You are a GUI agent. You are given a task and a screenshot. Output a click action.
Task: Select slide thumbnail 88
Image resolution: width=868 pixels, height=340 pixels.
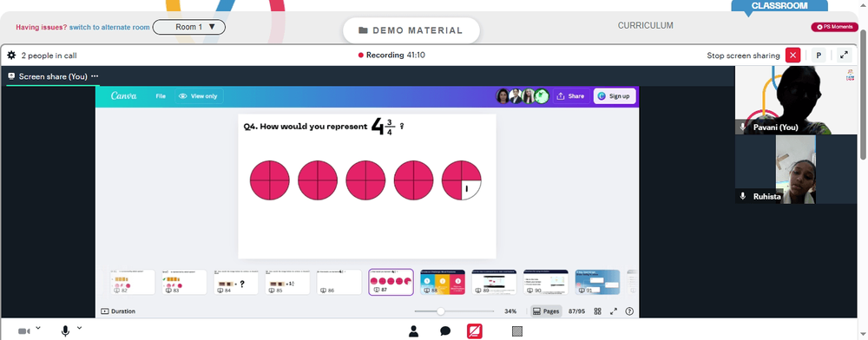pos(443,282)
